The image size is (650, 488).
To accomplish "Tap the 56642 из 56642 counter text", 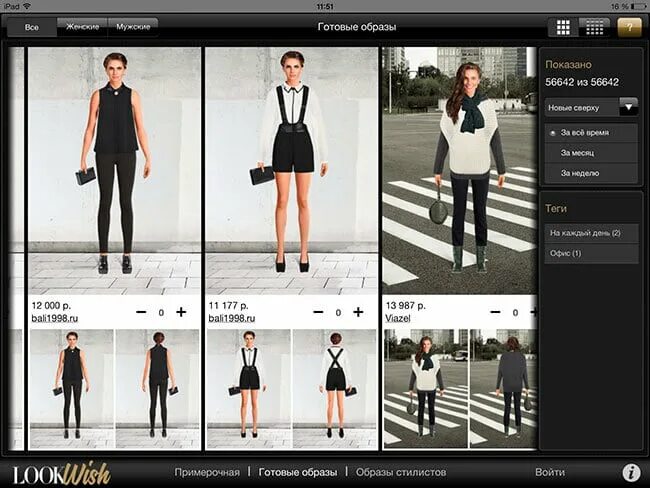I will click(x=582, y=82).
